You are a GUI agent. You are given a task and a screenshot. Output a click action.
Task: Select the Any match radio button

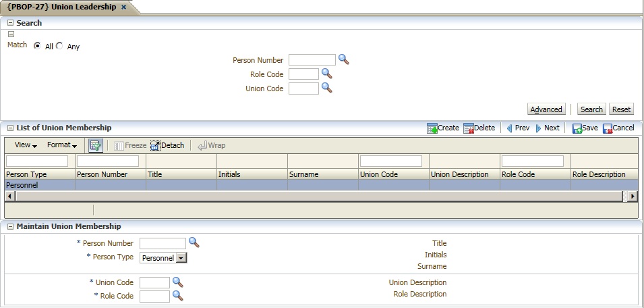pyautogui.click(x=59, y=46)
